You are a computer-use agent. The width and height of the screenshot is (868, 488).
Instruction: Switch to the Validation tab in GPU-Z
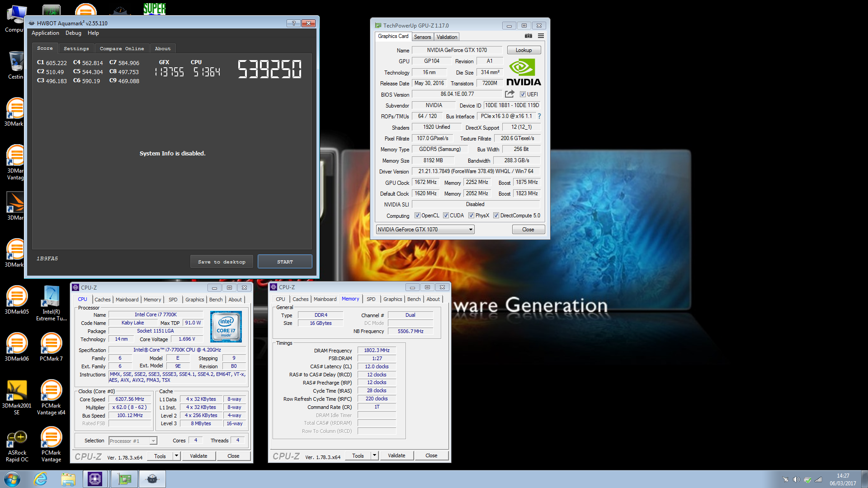[447, 37]
